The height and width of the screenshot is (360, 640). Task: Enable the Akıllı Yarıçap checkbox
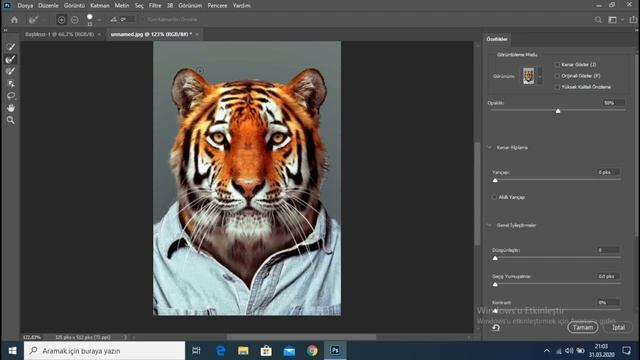pyautogui.click(x=494, y=197)
